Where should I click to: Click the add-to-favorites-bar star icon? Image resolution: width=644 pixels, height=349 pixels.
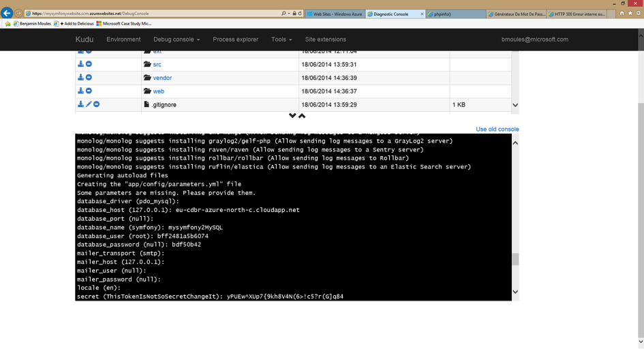tap(7, 24)
